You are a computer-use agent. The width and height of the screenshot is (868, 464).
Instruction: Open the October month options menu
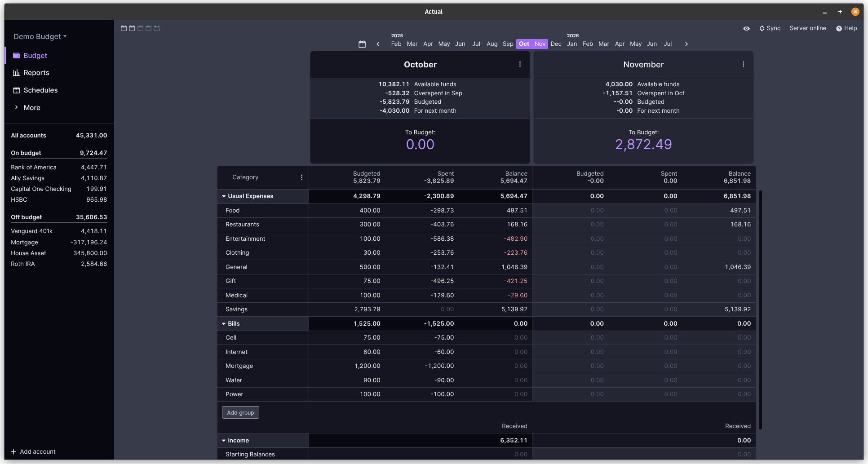pyautogui.click(x=520, y=64)
